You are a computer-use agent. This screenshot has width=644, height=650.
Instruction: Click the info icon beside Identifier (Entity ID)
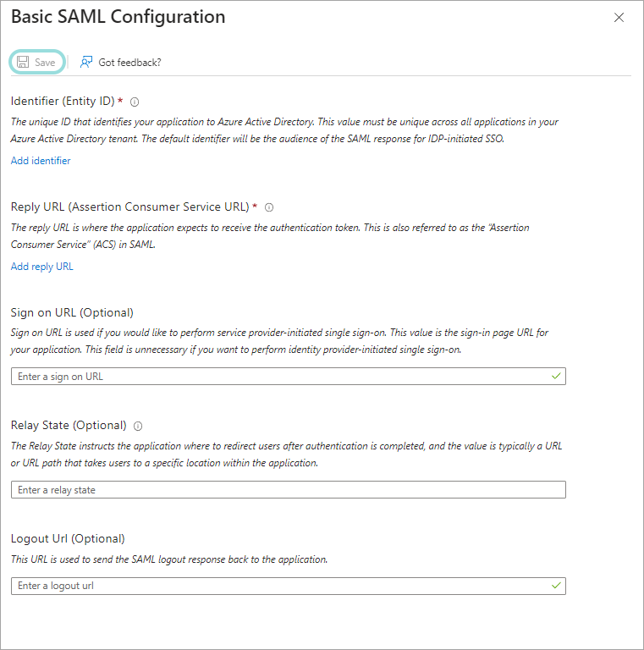point(135,102)
